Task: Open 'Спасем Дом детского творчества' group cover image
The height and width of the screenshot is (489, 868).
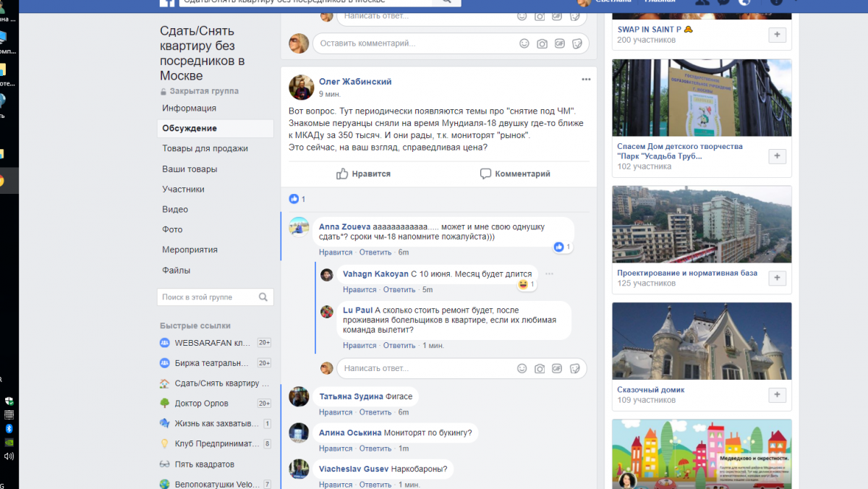Action: pyautogui.click(x=702, y=98)
